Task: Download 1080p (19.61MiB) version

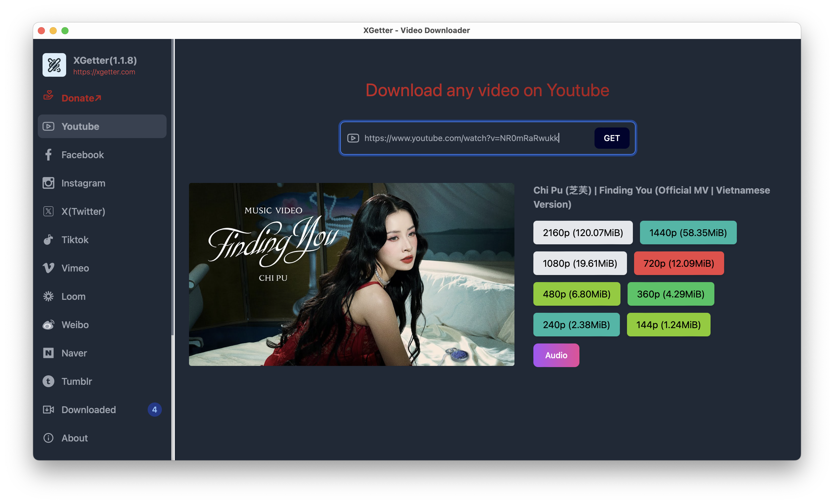Action: pyautogui.click(x=580, y=264)
